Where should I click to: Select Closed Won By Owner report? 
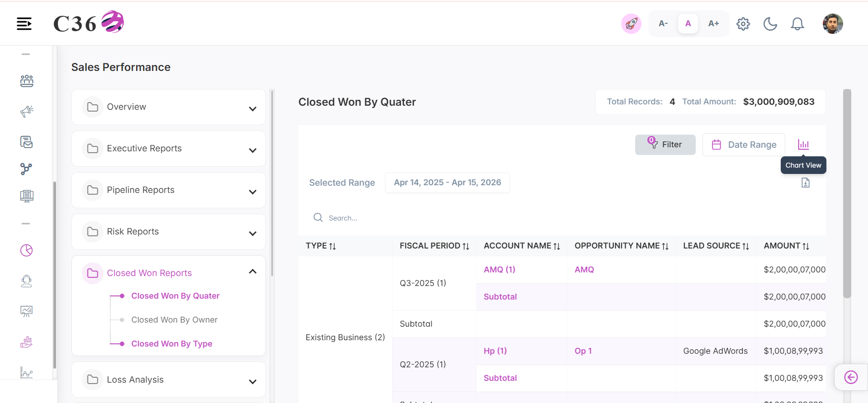click(175, 320)
